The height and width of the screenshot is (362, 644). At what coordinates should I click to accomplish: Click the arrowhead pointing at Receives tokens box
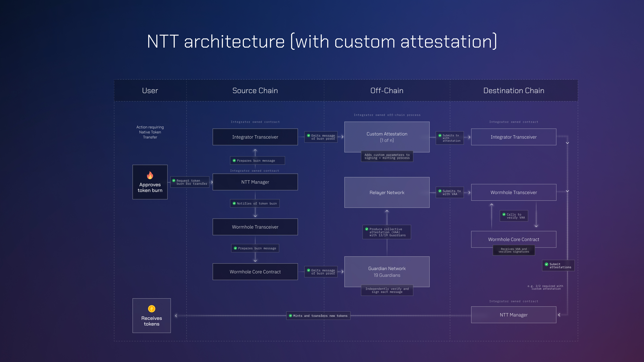point(176,316)
